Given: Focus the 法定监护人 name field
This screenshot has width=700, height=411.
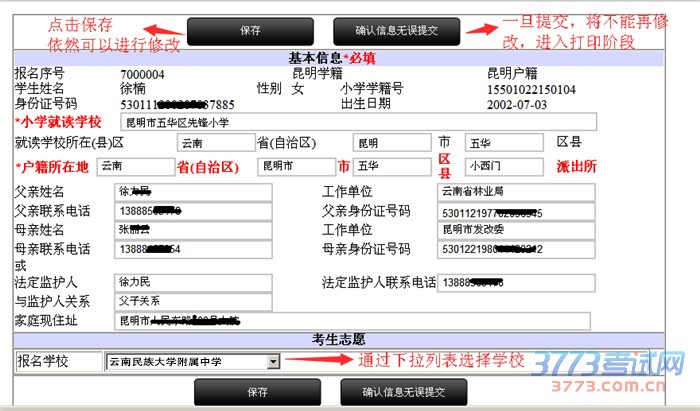Looking at the screenshot, I should [x=192, y=283].
